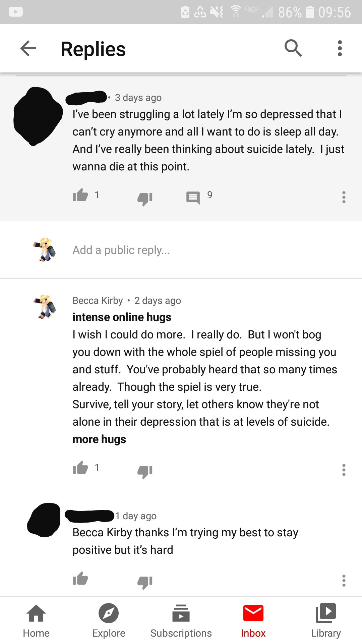Like Becca Kirby's hugs reply
Screen dimensions: 362x644
point(80,468)
